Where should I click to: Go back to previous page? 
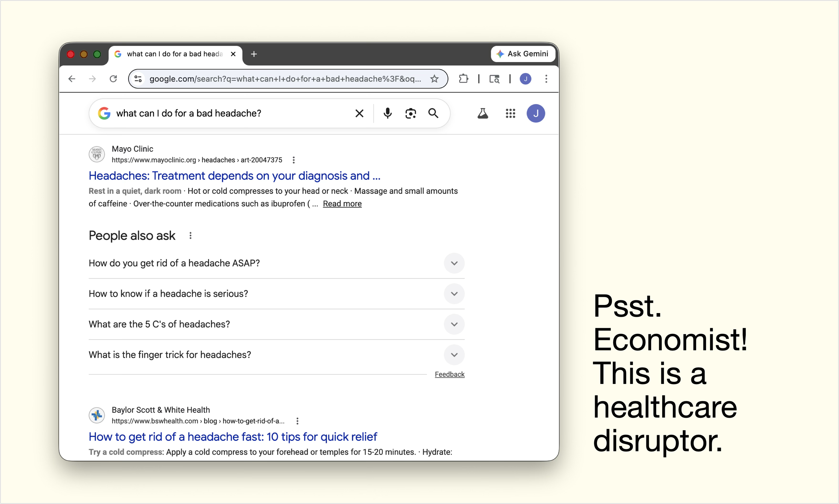[x=72, y=79]
